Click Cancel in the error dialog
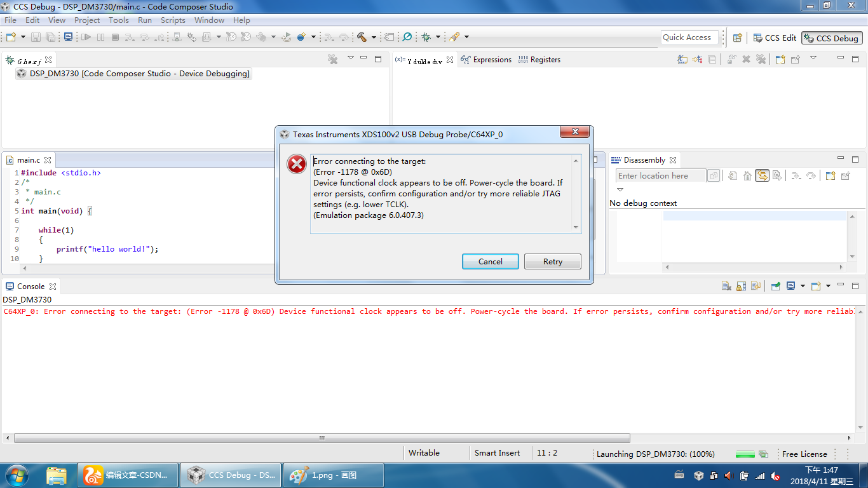868x488 pixels. tap(491, 261)
